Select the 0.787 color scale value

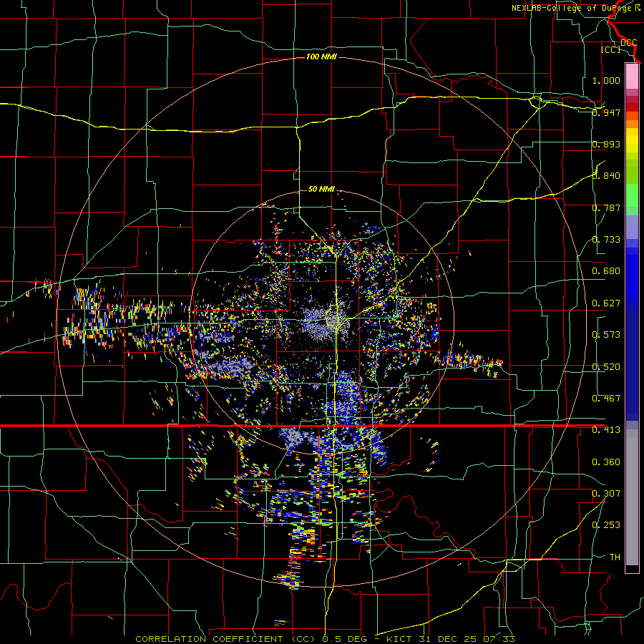click(x=606, y=208)
